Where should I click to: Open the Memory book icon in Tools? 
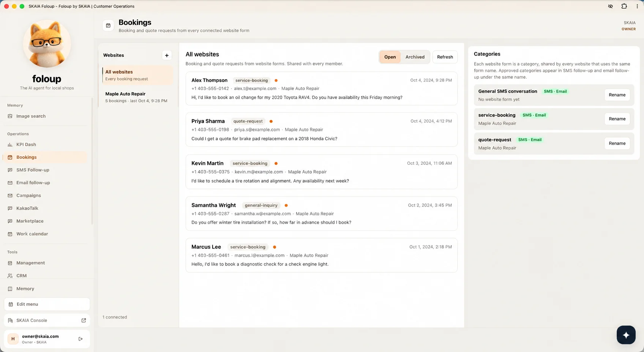pyautogui.click(x=10, y=289)
